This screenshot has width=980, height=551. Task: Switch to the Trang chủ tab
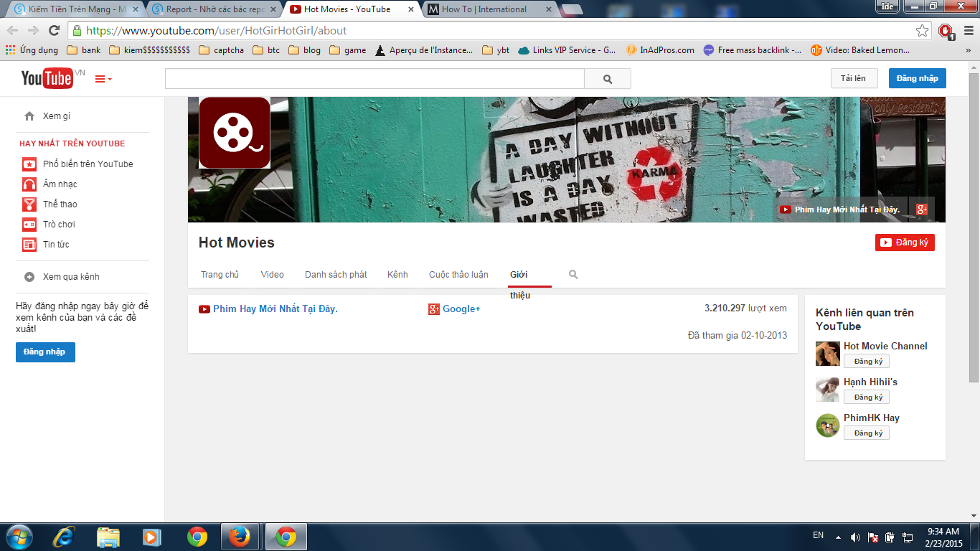220,275
